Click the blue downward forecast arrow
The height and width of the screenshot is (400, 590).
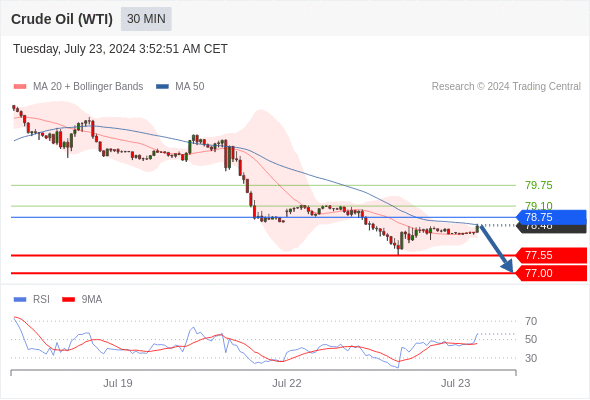pos(497,248)
